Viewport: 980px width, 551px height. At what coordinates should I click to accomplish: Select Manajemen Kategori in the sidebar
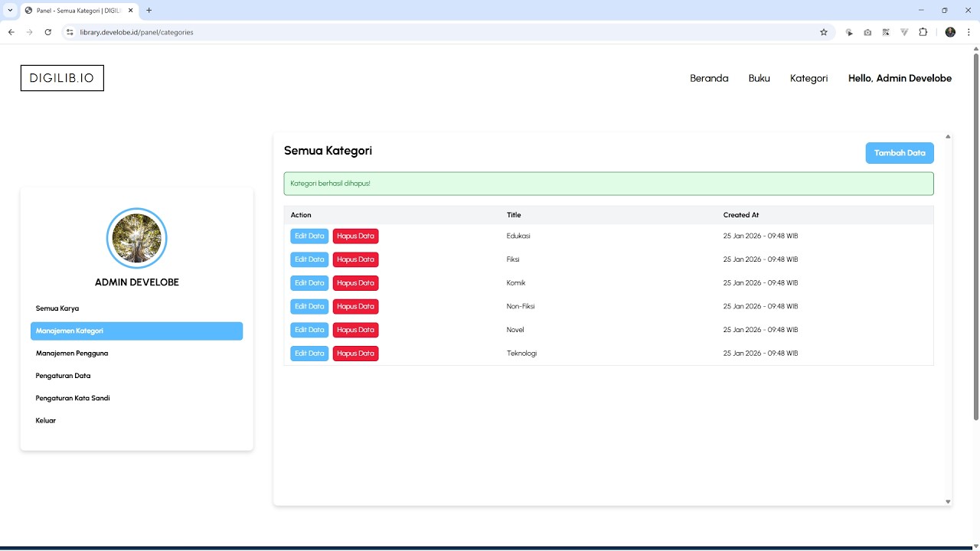click(x=136, y=331)
